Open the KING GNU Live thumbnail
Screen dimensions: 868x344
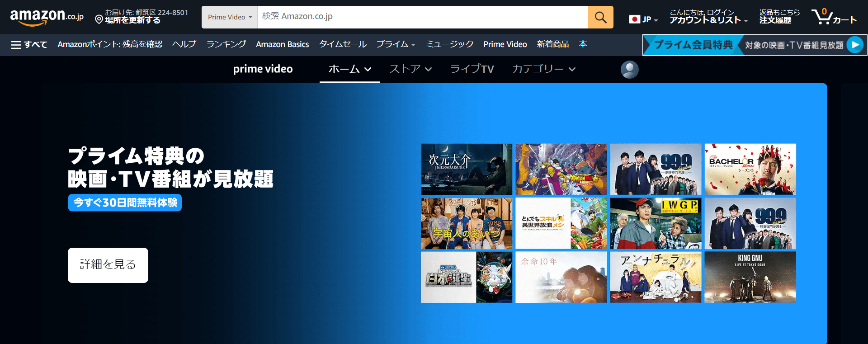pos(750,277)
